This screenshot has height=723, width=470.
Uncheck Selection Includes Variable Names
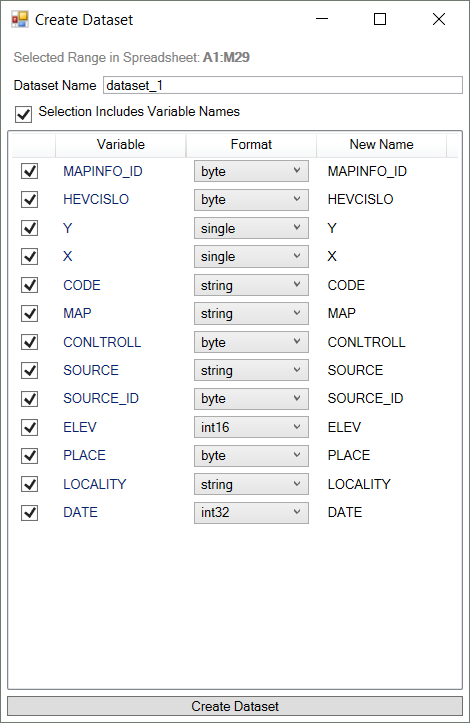(24, 114)
